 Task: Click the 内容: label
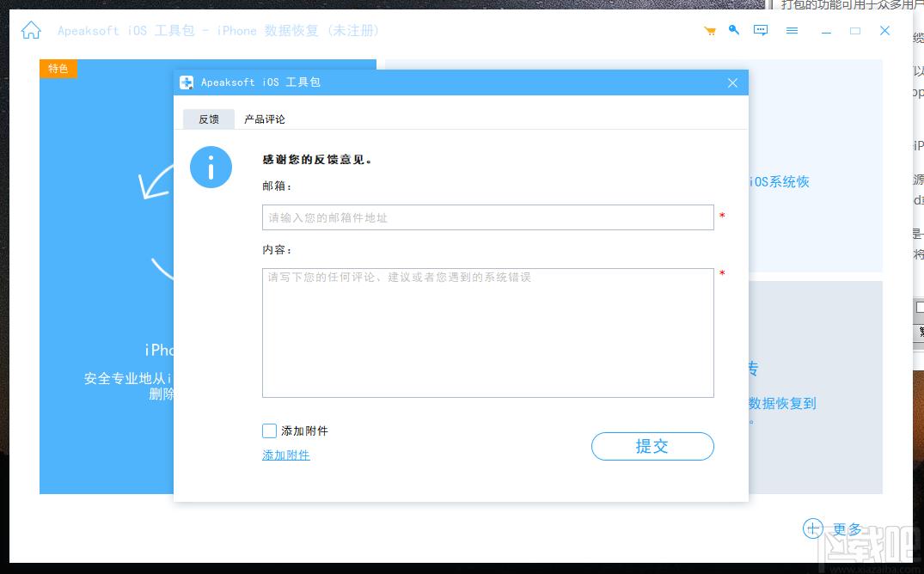(277, 250)
